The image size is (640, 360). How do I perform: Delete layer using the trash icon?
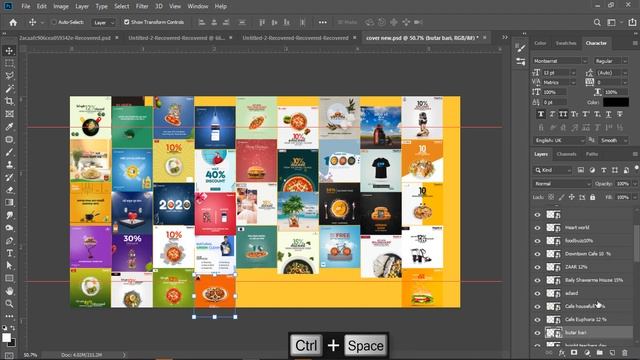pyautogui.click(x=624, y=353)
